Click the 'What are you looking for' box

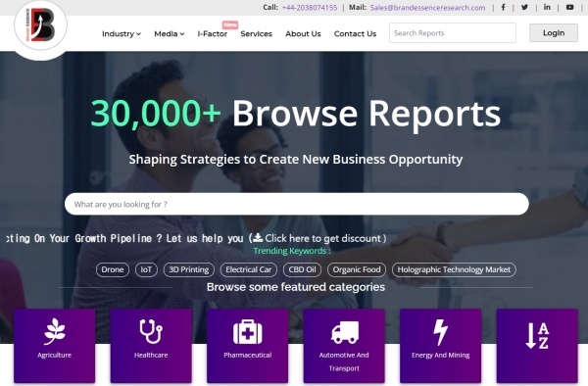[297, 204]
